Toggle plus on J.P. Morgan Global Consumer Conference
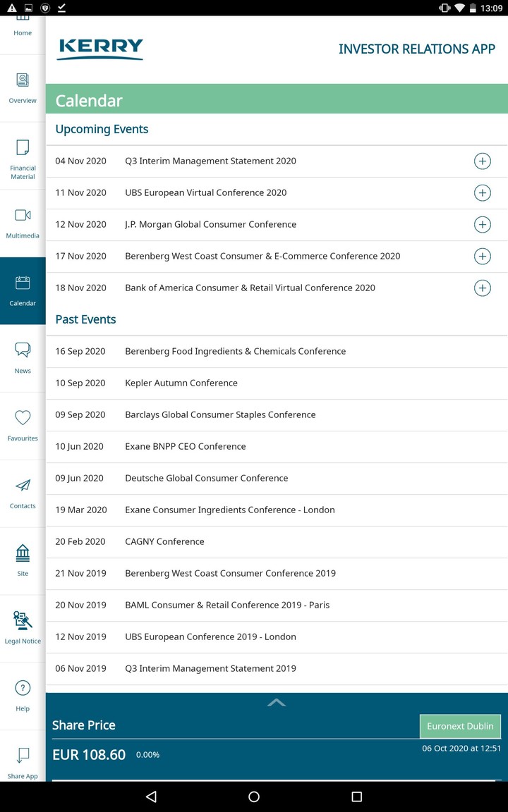The image size is (508, 812). 483,224
